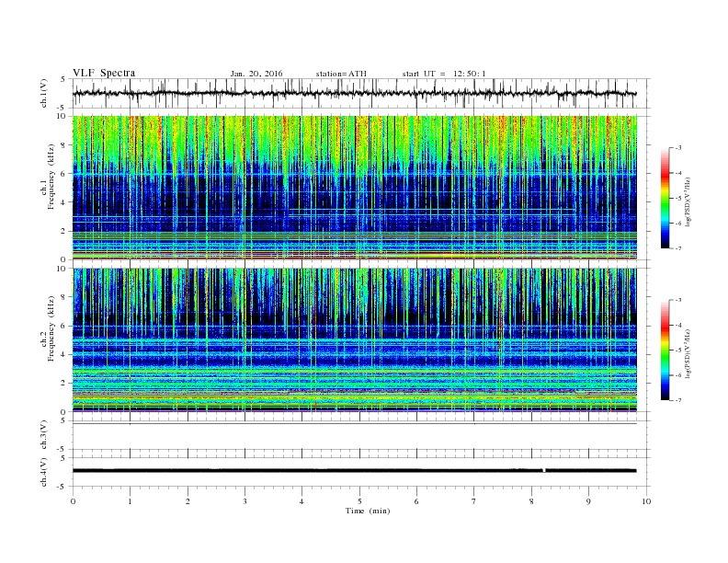Click time axis tick label "5"
This screenshot has height=563, width=728.
[x=359, y=501]
